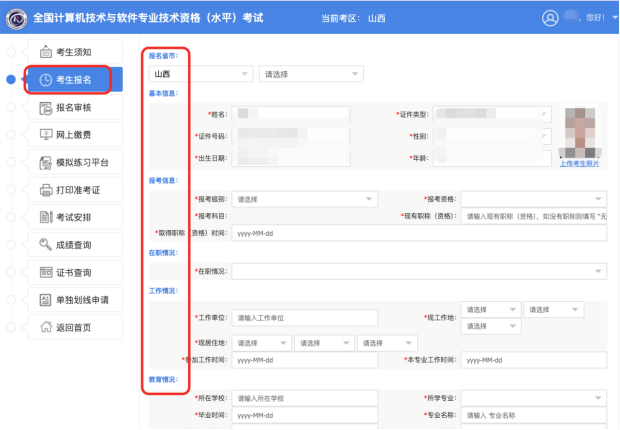Expand the user menu arrow in header

point(615,17)
